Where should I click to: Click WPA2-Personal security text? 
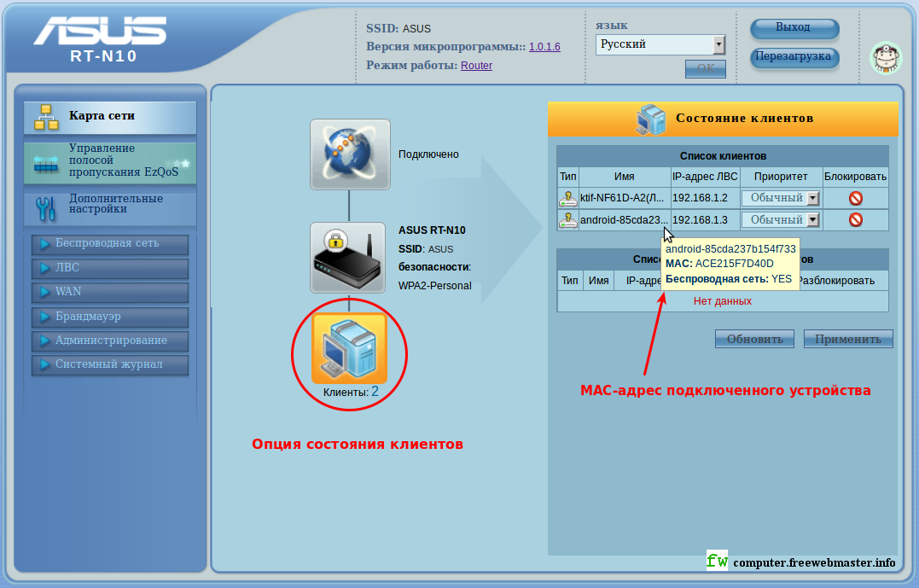pos(435,286)
